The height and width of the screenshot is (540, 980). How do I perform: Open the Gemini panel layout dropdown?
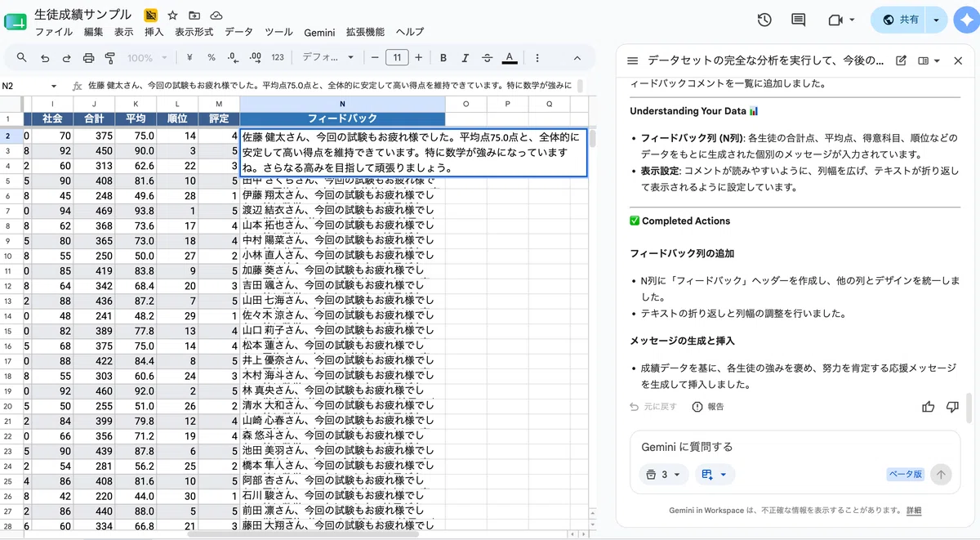pyautogui.click(x=929, y=60)
